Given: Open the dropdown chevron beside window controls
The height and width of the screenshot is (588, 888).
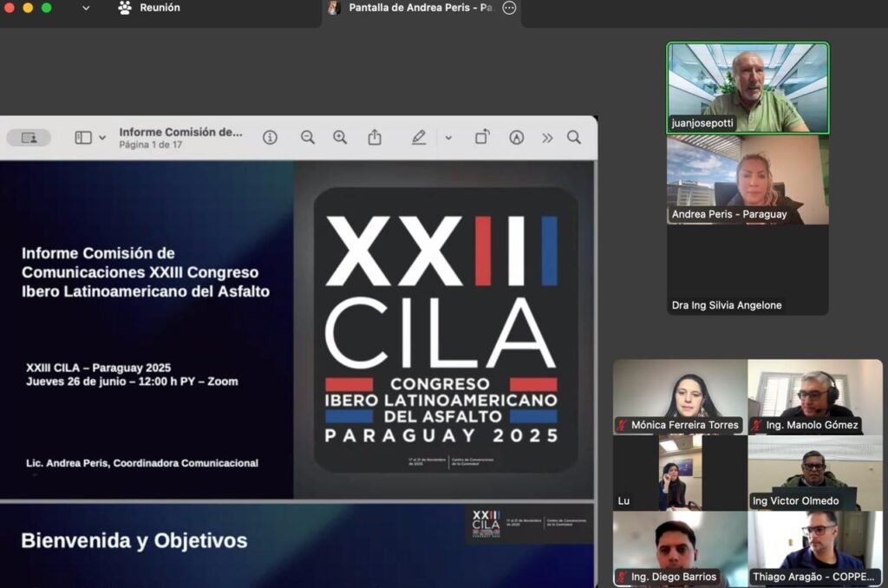Looking at the screenshot, I should (x=86, y=8).
